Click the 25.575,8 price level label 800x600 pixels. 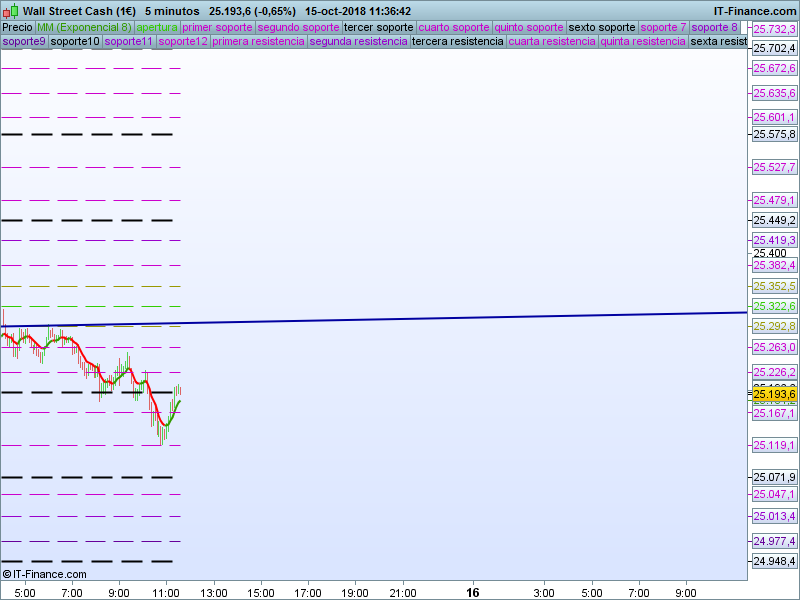pos(774,134)
